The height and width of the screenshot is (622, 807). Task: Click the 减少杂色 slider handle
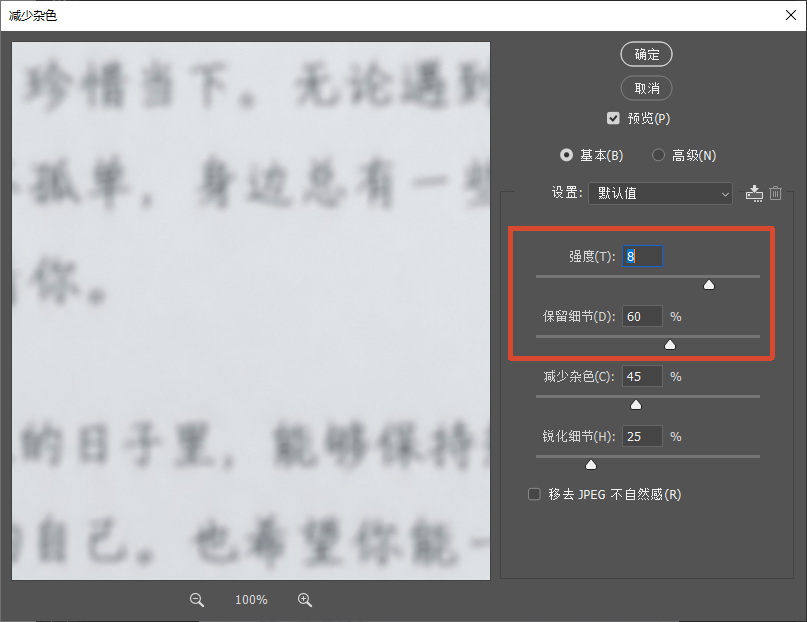tap(636, 405)
